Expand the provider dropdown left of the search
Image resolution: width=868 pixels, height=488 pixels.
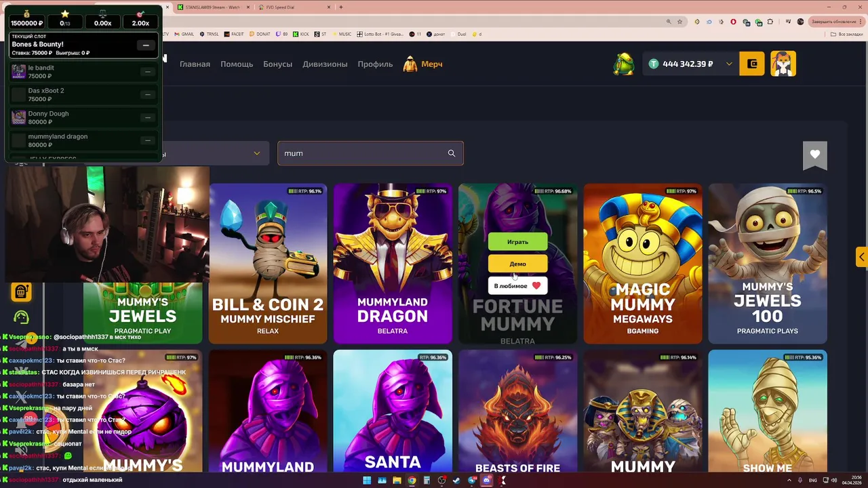click(257, 153)
